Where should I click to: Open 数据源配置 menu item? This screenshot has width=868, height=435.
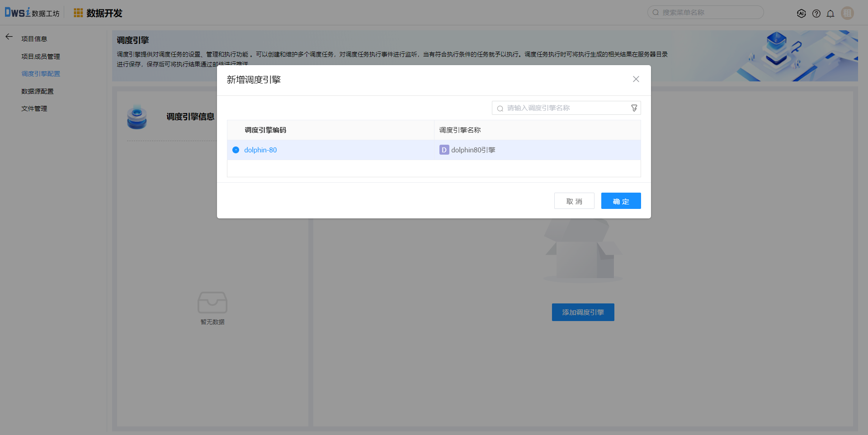pos(38,91)
